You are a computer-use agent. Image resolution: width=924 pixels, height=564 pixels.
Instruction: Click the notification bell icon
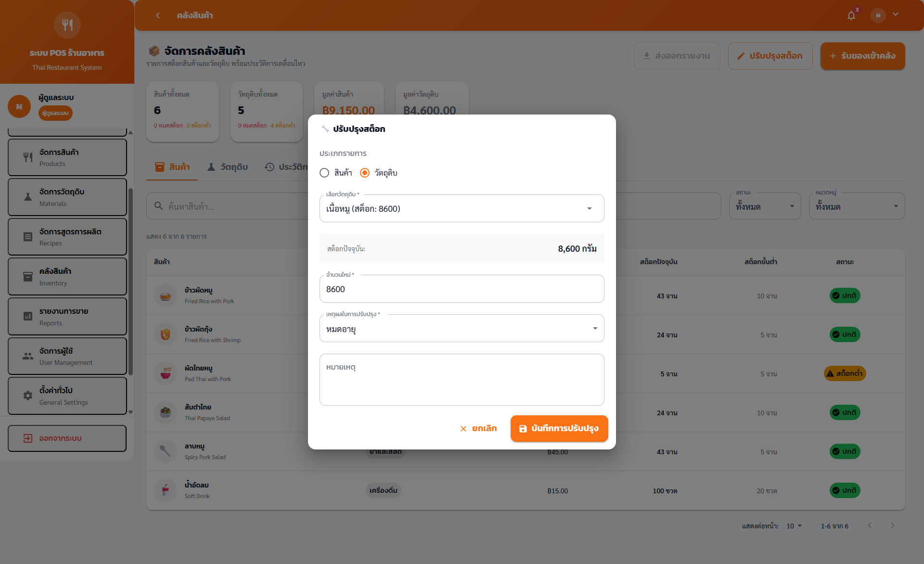[x=851, y=15]
